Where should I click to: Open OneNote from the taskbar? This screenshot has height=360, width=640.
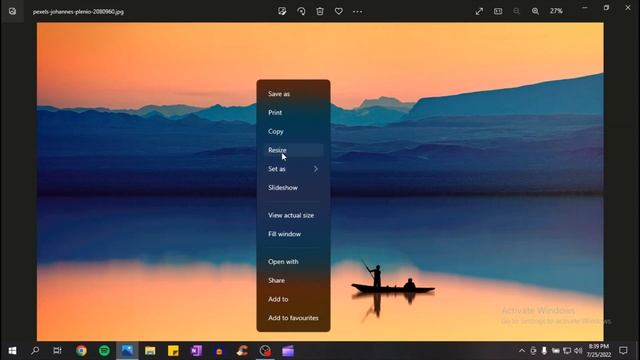point(196,351)
